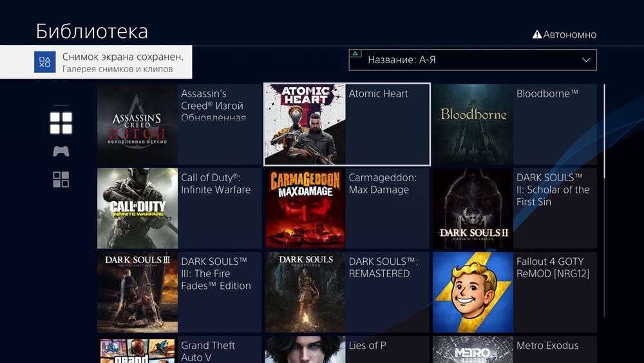Open the Atomic Heart cover art
Viewport: 644px width, 363px height.
[305, 124]
